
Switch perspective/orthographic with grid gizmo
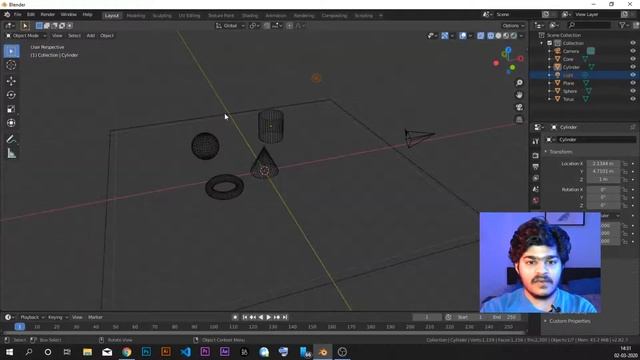point(519,119)
